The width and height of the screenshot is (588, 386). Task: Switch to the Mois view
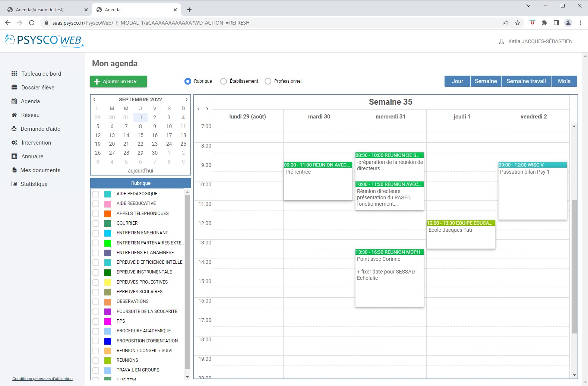[x=564, y=81]
